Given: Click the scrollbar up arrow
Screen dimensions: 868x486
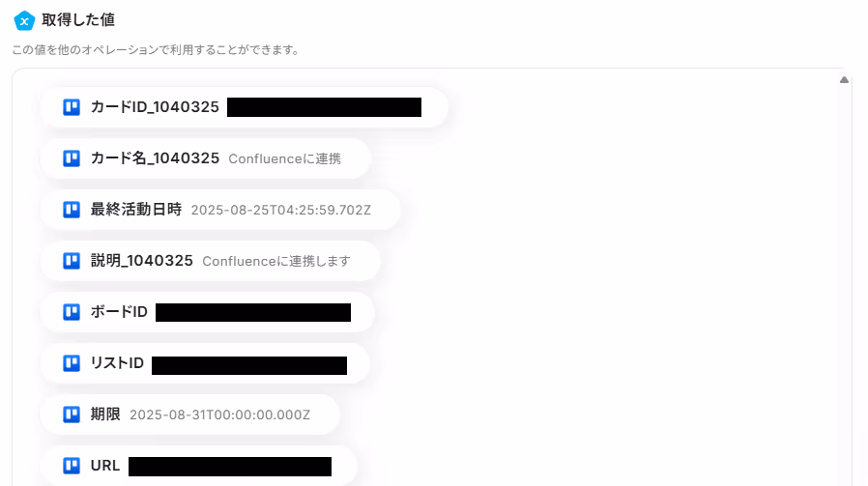Looking at the screenshot, I should [844, 79].
